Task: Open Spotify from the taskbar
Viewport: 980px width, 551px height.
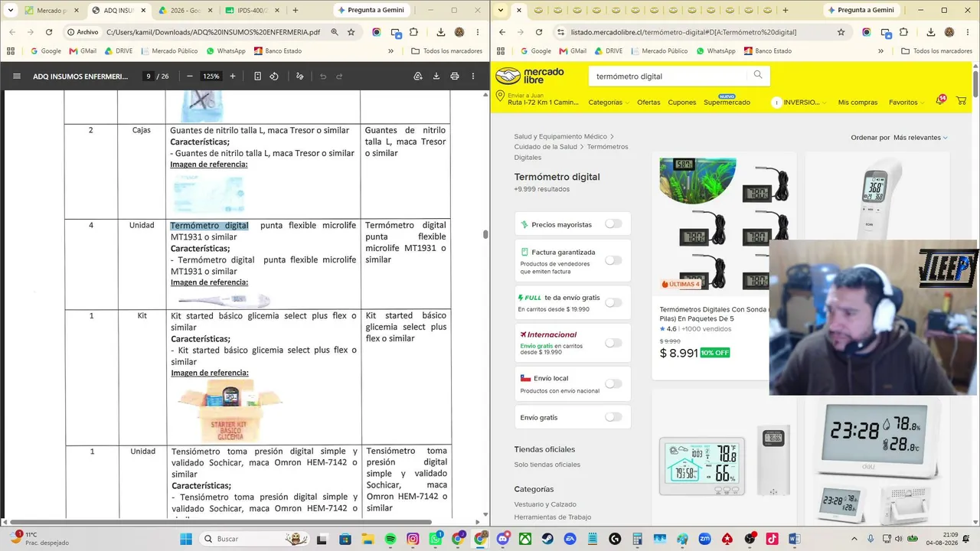Action: (x=390, y=539)
